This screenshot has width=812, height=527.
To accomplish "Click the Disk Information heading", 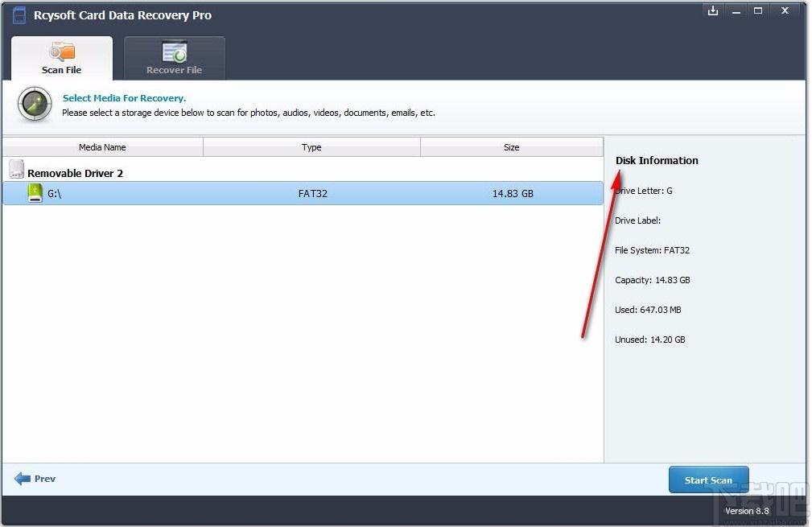I will pos(657,160).
